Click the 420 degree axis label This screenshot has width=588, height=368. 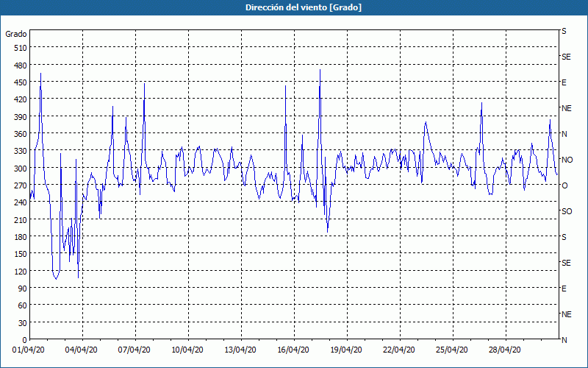tap(21, 99)
